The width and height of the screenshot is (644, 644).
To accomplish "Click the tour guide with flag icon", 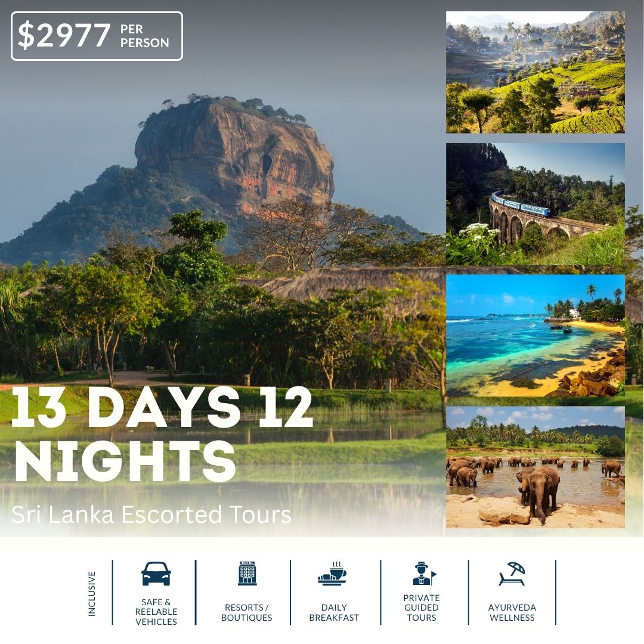I will coord(423,574).
